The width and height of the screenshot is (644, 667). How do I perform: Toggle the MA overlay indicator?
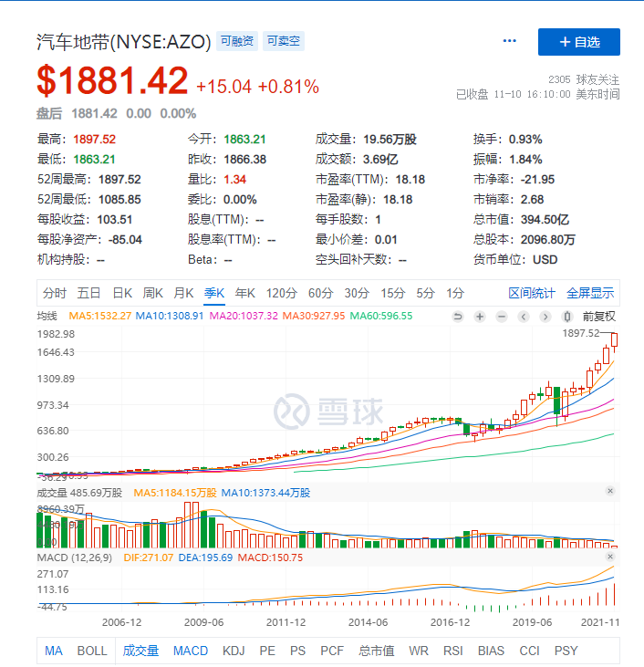54,651
